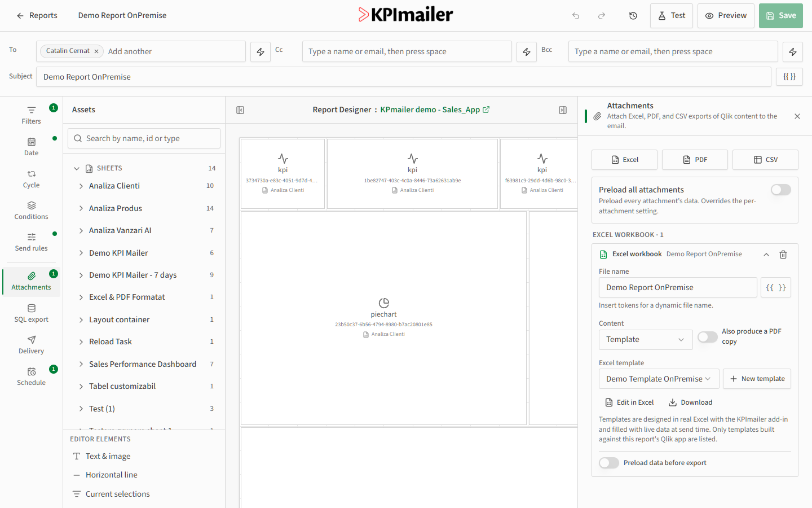
Task: Insert token in Subject via braces button
Action: point(789,77)
